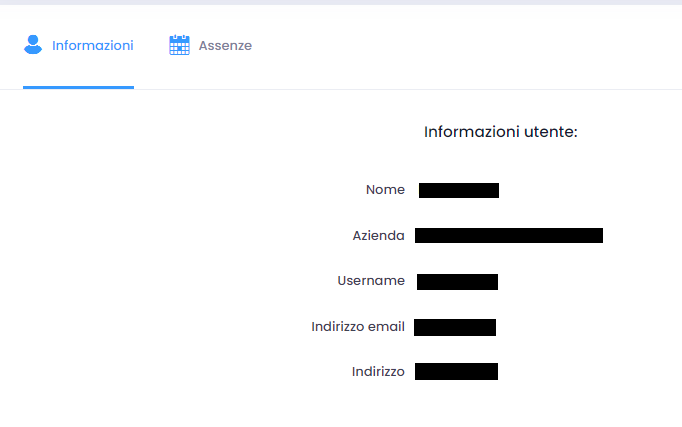Click the gray divider line under Assenze tab
The height and width of the screenshot is (427, 682).
pyautogui.click(x=225, y=89)
